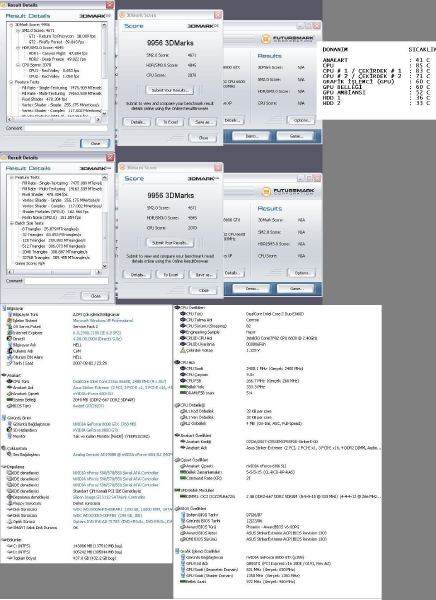Click the Bilgisayar section icon in the report
Viewport: 436px width, 600px height.
pyautogui.click(x=4, y=308)
